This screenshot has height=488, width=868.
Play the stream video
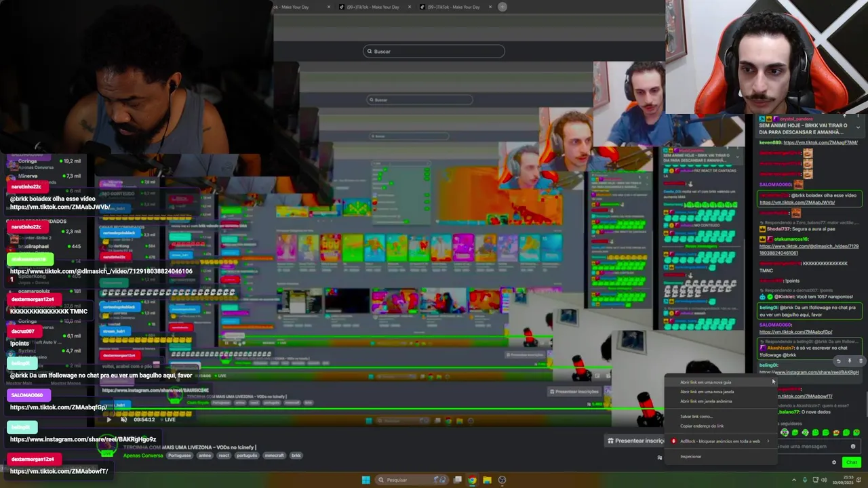tap(108, 420)
